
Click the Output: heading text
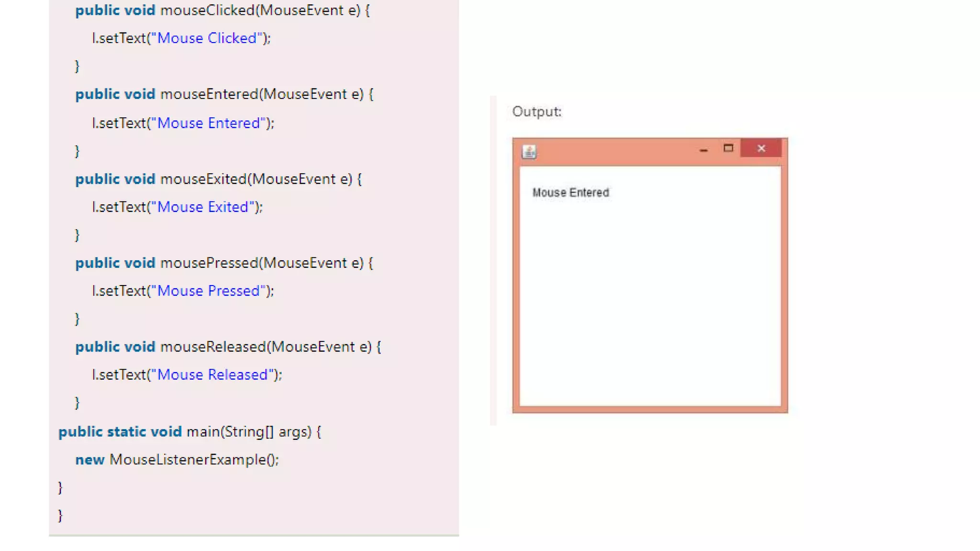tap(536, 111)
